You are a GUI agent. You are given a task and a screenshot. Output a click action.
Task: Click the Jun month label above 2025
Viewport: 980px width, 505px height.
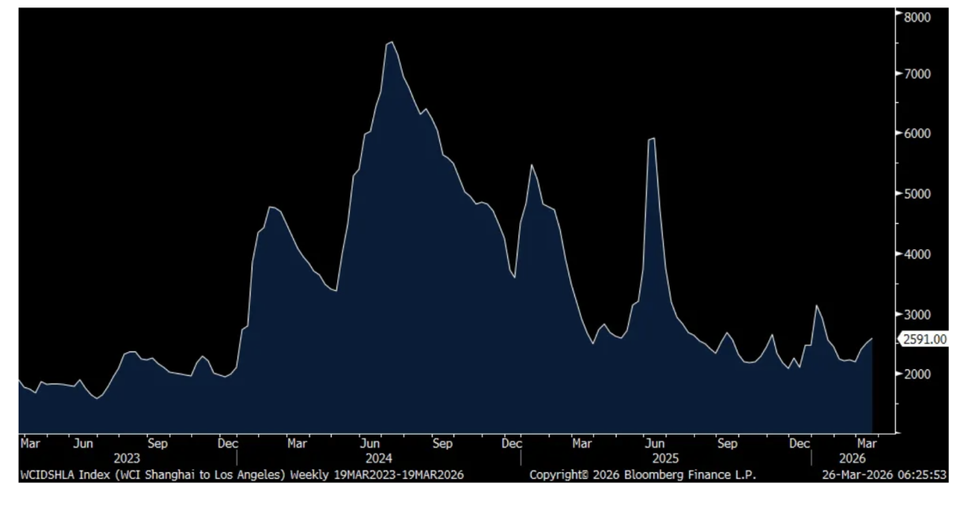(654, 444)
